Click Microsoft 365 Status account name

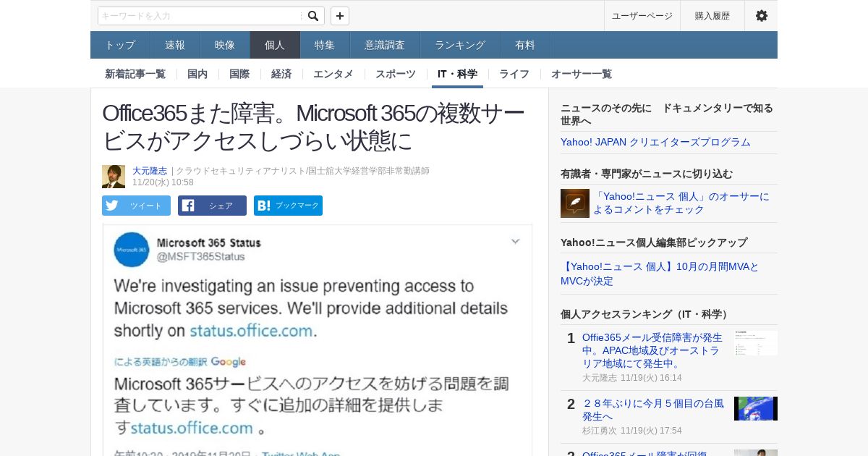click(x=209, y=242)
